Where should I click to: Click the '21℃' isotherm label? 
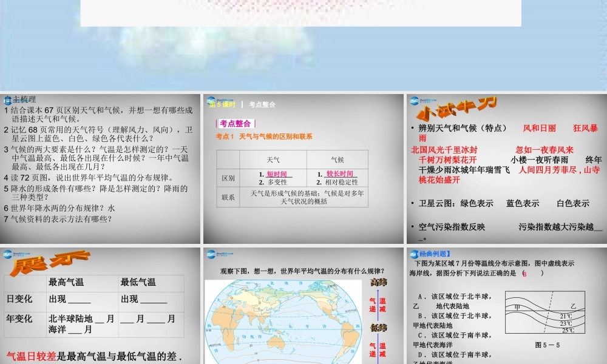(x=566, y=317)
